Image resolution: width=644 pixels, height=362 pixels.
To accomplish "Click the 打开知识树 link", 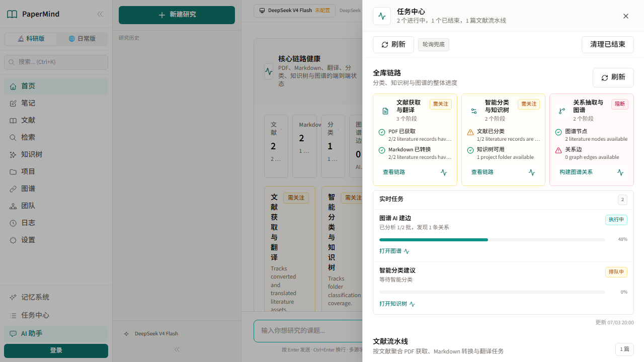I will point(397,304).
